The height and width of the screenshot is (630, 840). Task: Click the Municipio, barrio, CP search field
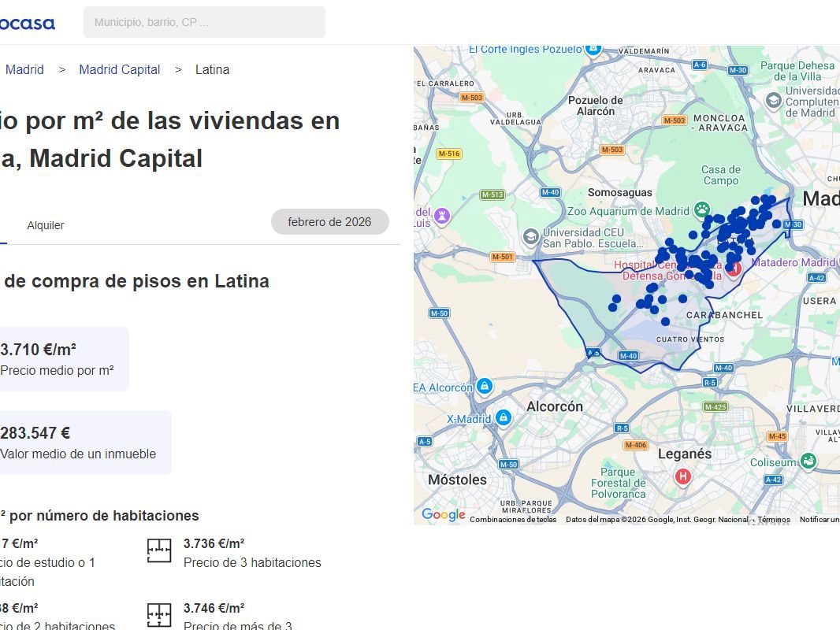point(204,22)
